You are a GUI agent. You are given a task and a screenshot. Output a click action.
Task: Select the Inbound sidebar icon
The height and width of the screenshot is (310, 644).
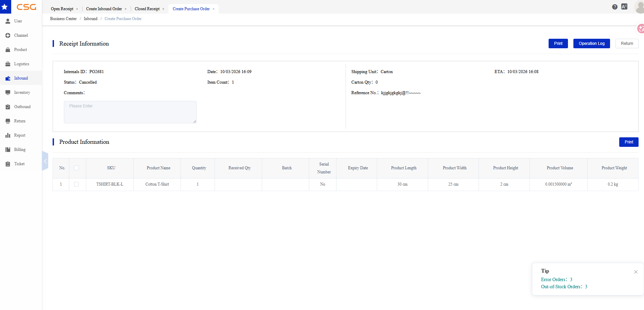(x=8, y=78)
